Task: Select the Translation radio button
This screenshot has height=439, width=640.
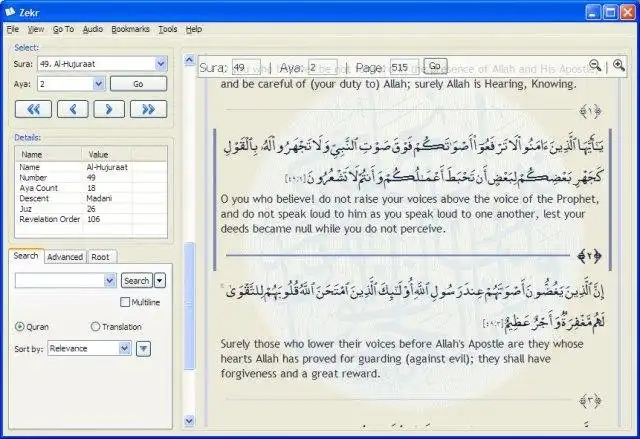Action: 96,326
